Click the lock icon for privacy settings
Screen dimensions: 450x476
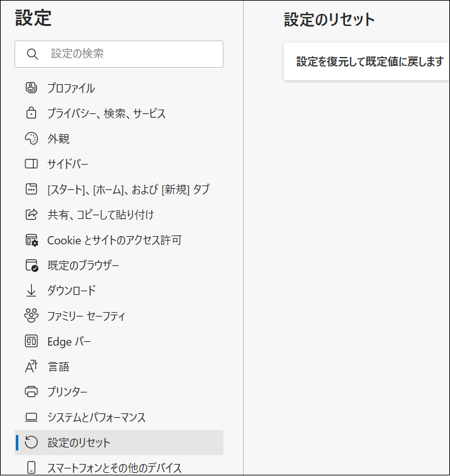coord(31,113)
